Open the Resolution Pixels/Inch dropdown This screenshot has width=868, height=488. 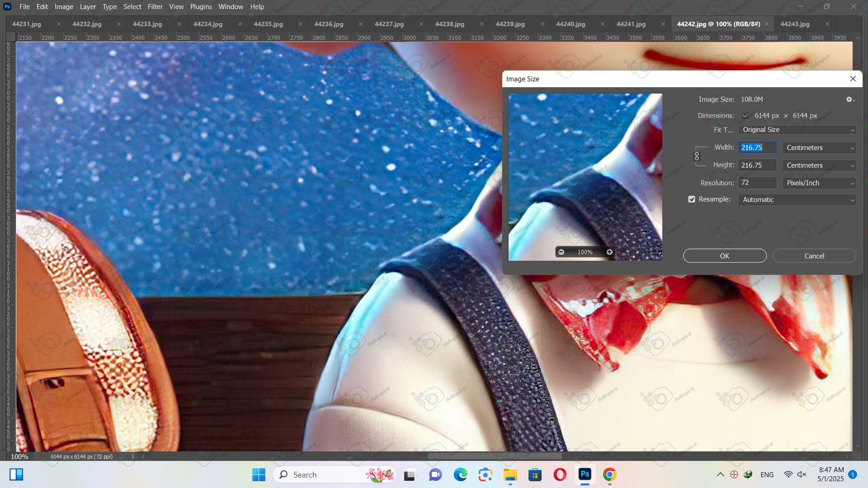tap(819, 183)
